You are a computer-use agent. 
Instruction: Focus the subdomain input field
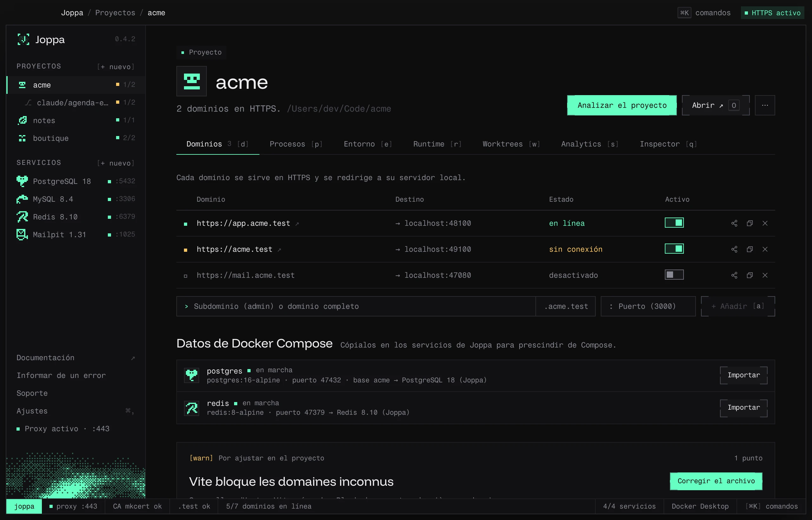(x=356, y=306)
